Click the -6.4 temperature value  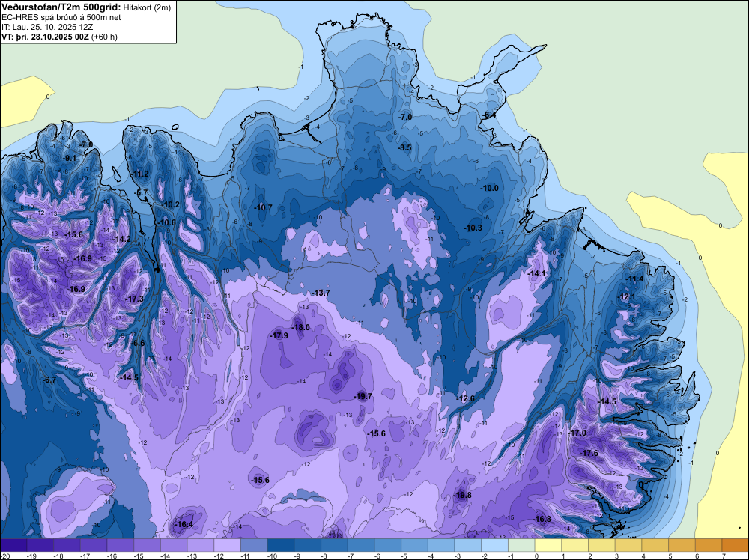pyautogui.click(x=488, y=115)
